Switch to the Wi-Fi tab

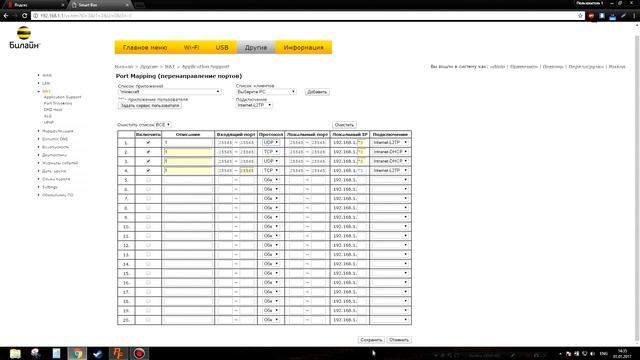tap(191, 47)
